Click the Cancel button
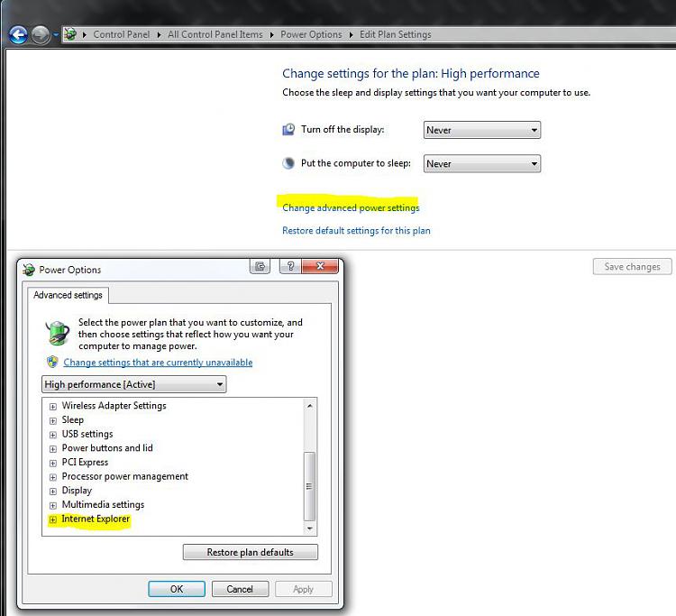676x616 pixels. pos(240,589)
